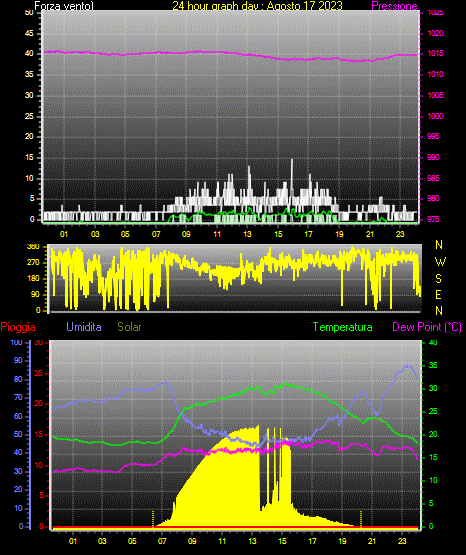Click the Solar legend label

(x=129, y=327)
